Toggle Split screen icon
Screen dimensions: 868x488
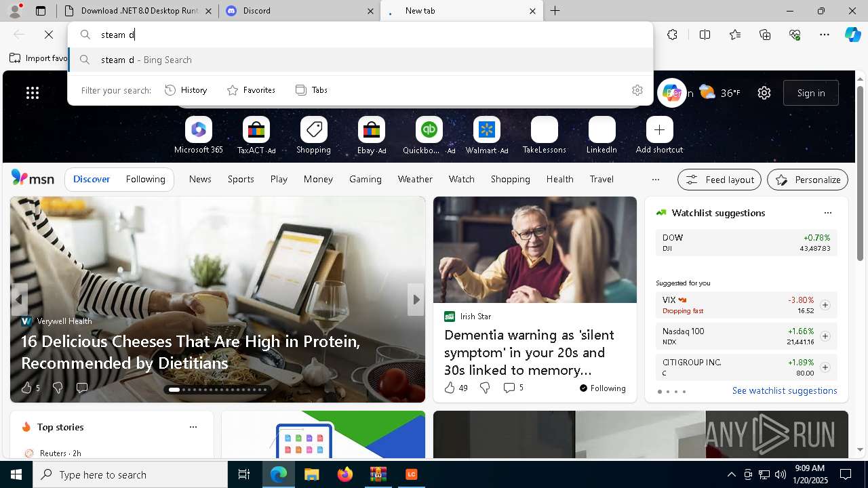point(705,35)
